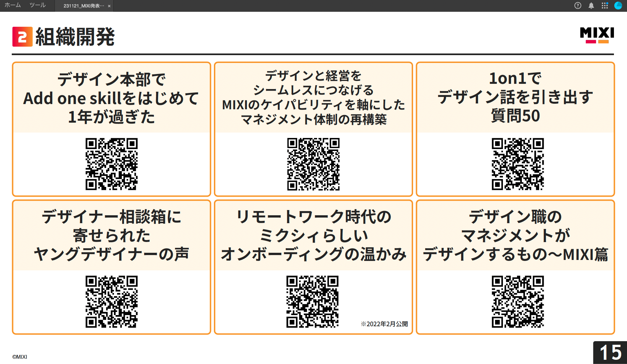Click the ©MIXI footer text
The height and width of the screenshot is (364, 627).
20,357
